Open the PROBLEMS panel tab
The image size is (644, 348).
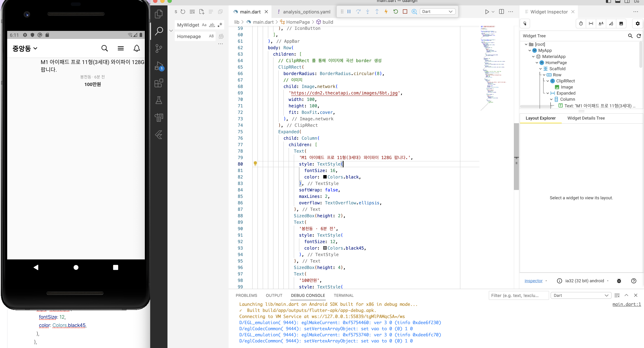click(x=246, y=296)
